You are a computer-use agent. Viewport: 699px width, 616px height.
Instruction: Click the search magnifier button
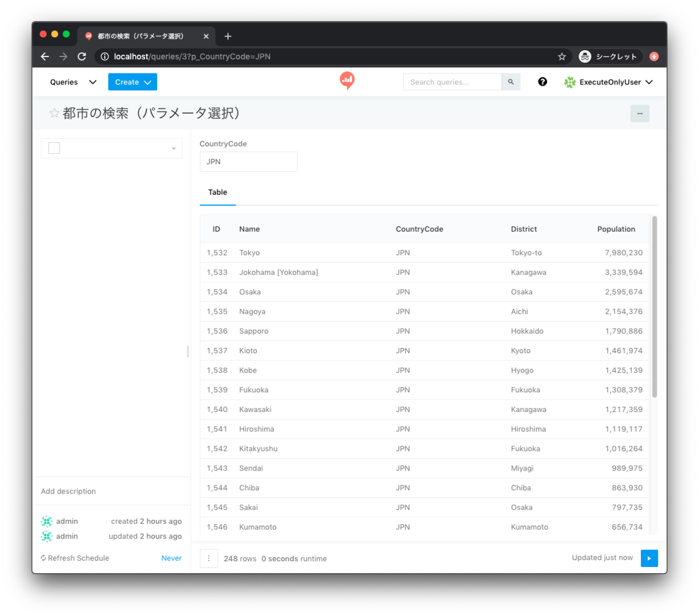511,82
